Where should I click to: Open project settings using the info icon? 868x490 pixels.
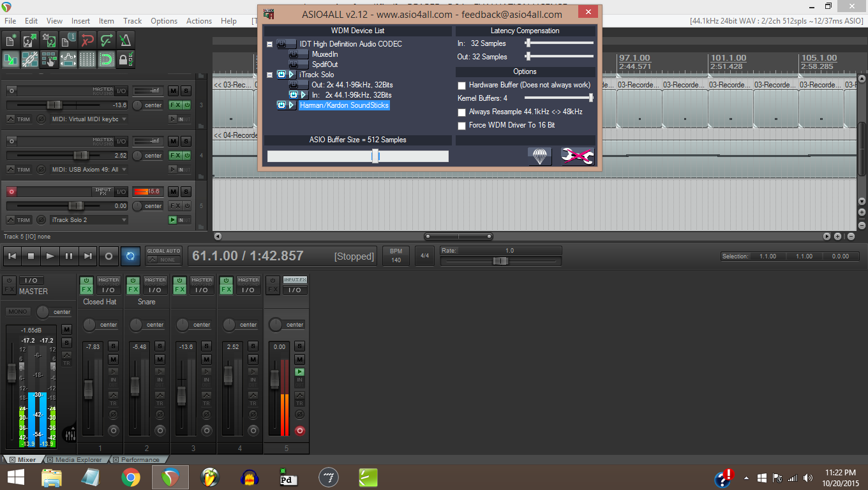click(x=67, y=40)
